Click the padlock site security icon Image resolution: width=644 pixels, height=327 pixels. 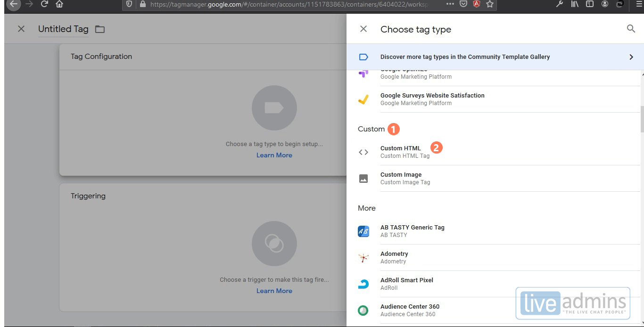coord(142,4)
